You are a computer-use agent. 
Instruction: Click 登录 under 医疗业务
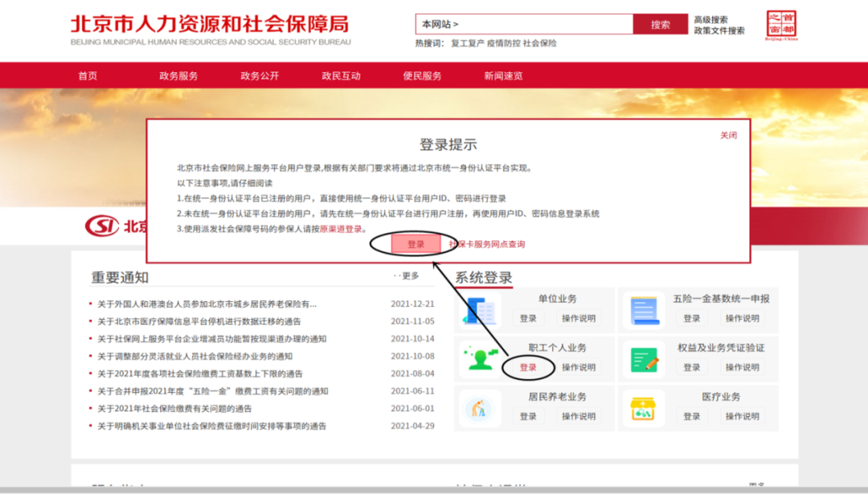point(692,416)
